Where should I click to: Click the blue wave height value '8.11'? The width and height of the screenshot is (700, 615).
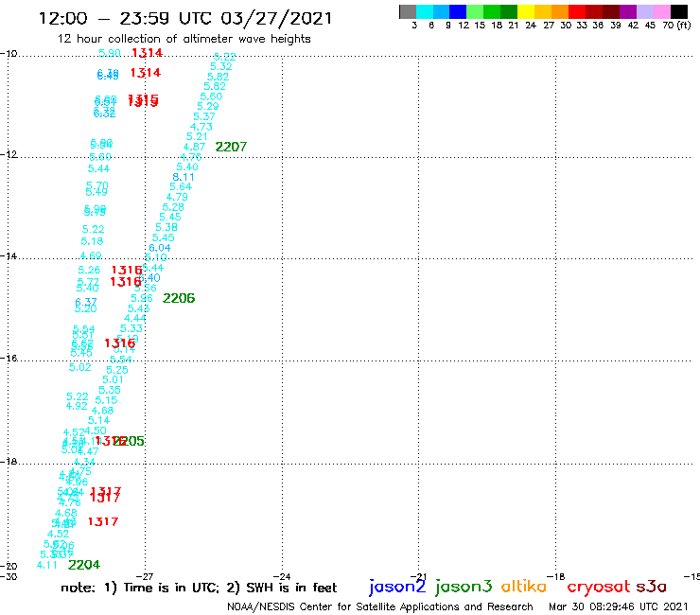coord(184,177)
